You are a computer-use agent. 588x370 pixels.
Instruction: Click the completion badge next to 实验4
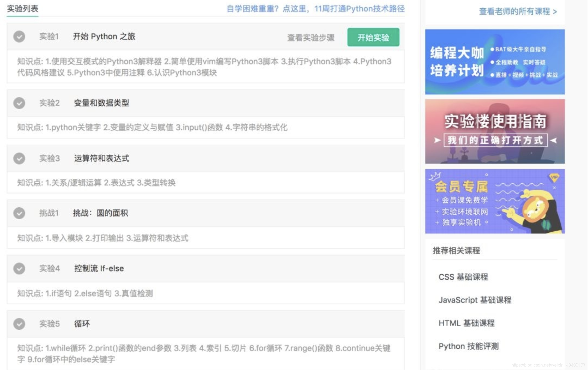pos(19,269)
